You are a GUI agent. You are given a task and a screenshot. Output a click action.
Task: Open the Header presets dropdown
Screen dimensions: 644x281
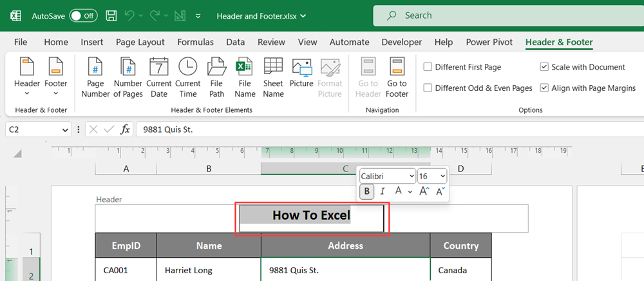tap(27, 78)
